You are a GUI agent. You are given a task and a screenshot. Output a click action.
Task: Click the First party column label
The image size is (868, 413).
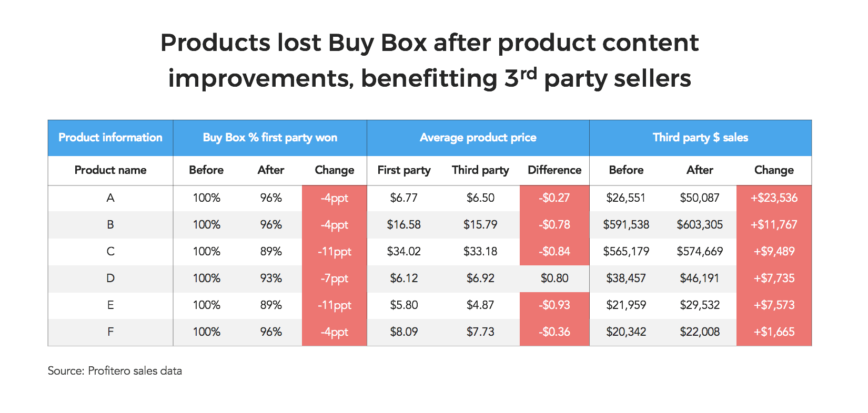(x=404, y=170)
